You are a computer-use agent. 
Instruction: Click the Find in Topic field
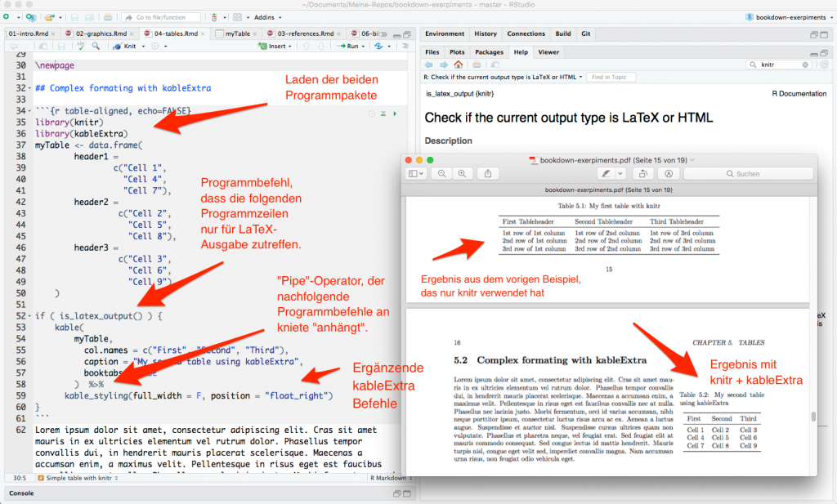pyautogui.click(x=611, y=78)
